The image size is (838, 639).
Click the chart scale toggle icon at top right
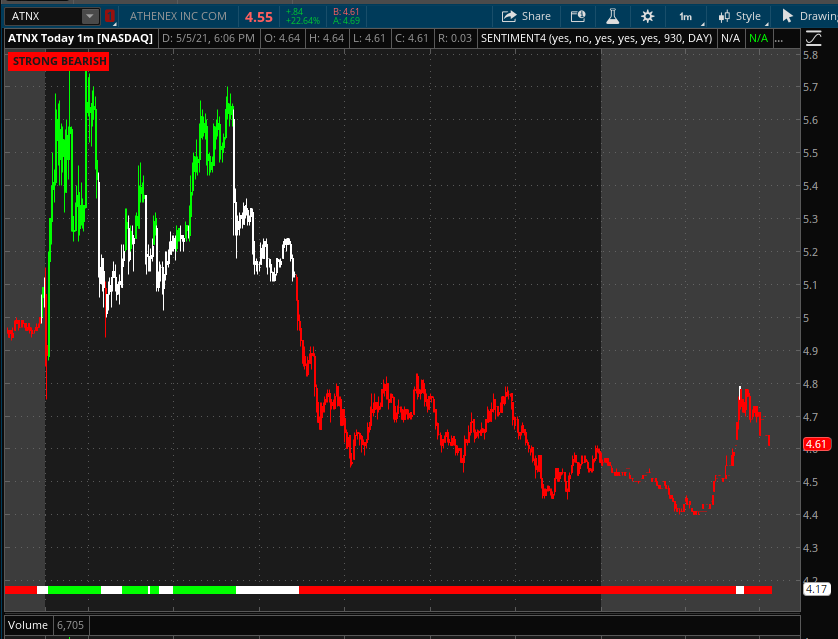tap(813, 38)
